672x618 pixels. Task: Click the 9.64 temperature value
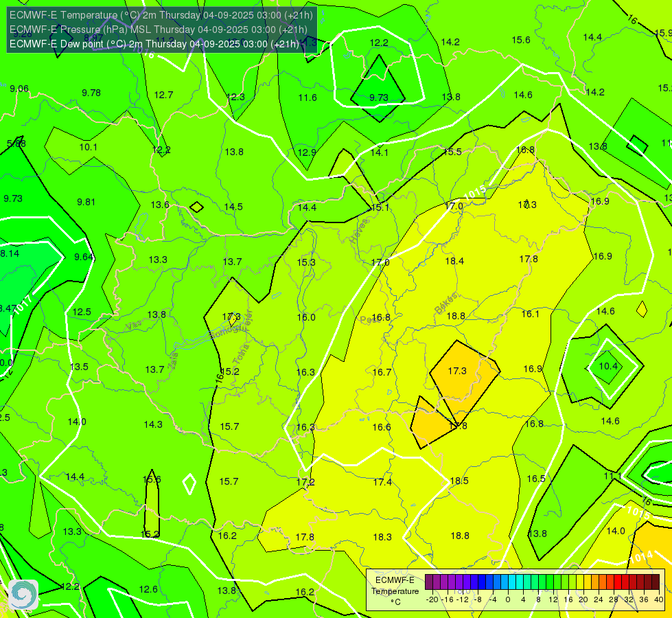(x=84, y=257)
